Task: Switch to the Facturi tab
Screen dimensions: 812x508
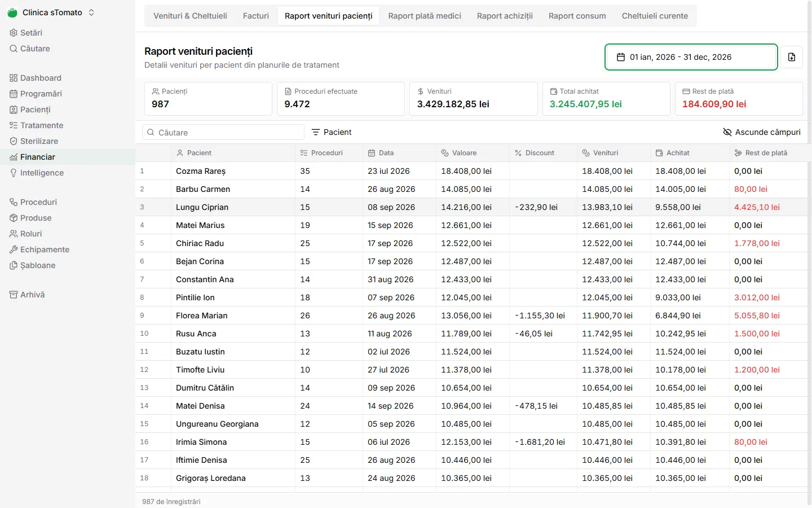Action: point(256,16)
